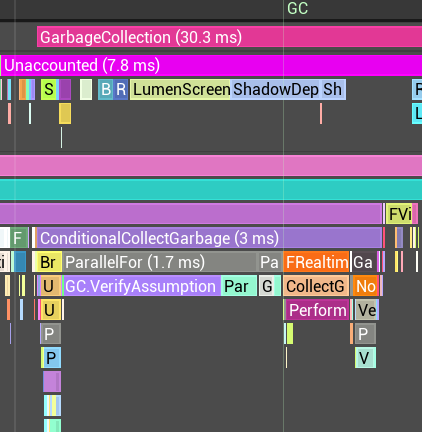Viewport: 422px width, 432px height.
Task: Select the ShadowDep timing block
Action: [x=275, y=89]
